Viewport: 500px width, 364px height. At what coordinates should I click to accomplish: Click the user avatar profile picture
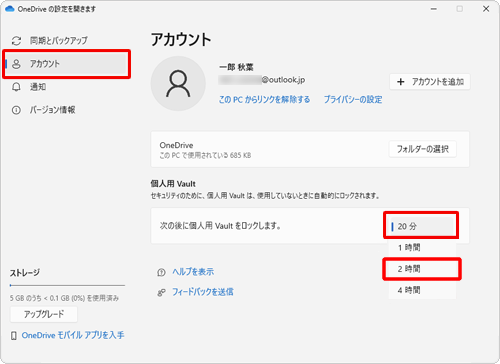[178, 83]
